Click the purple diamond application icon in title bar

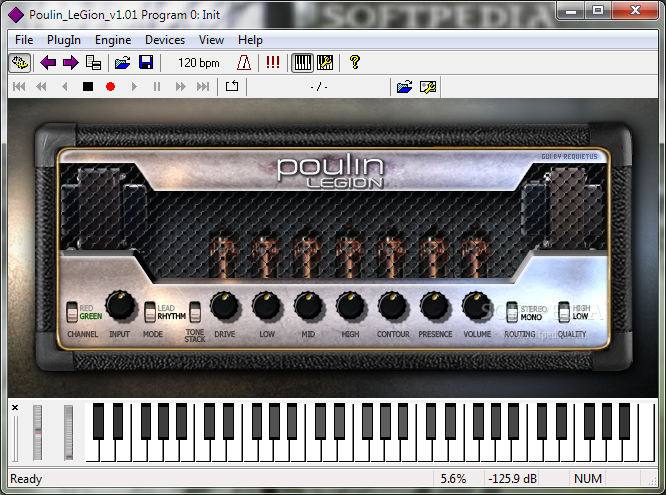coord(16,15)
